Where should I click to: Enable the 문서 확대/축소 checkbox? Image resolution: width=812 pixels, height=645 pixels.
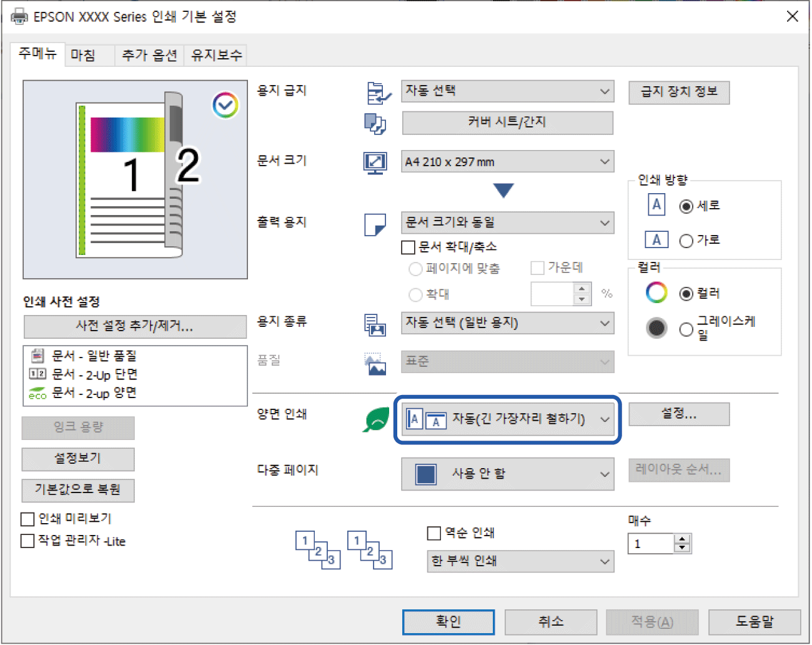click(408, 247)
